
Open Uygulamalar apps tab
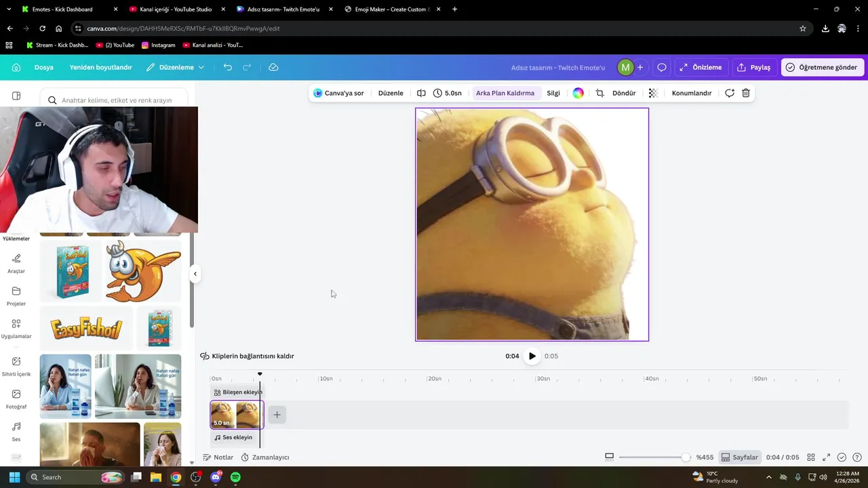coord(16,329)
